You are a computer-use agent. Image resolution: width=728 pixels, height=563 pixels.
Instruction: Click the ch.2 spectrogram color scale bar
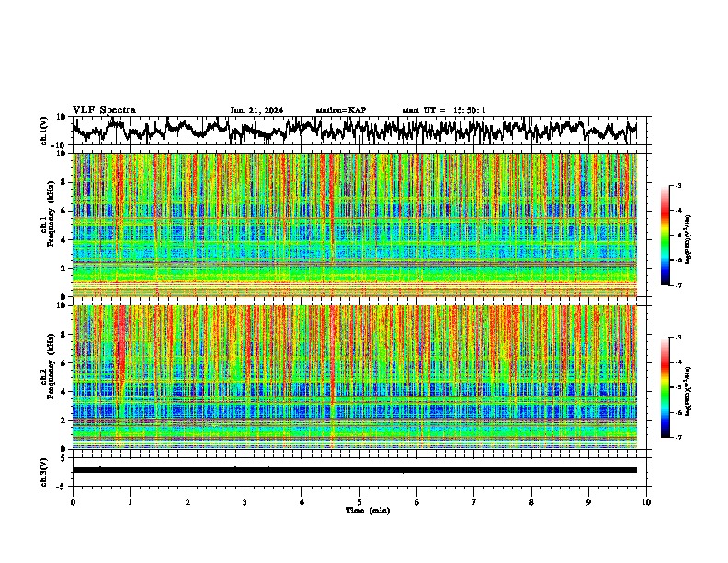point(665,387)
